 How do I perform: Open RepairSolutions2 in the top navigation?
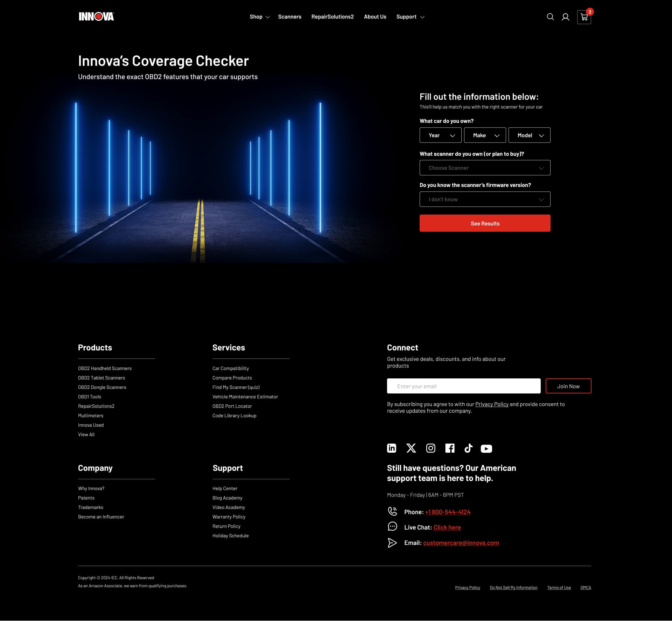pos(332,17)
